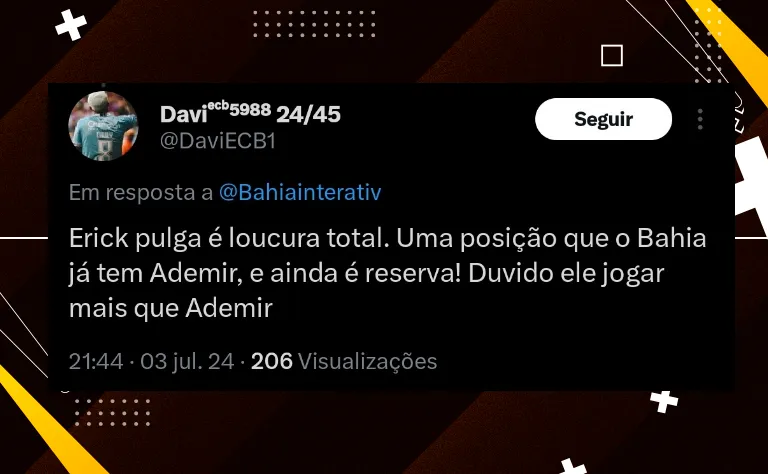
Task: Open the three-dot more options menu
Action: pos(700,119)
